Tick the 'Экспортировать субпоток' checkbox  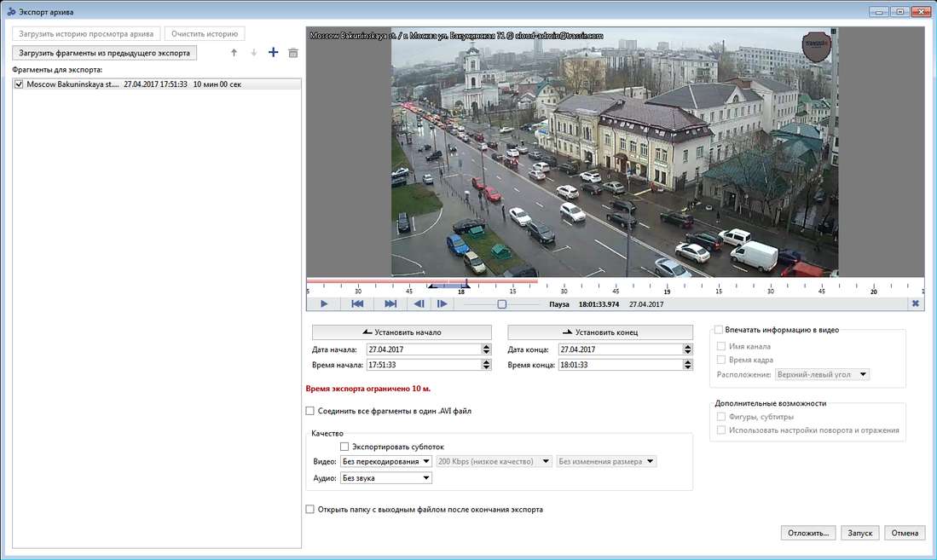344,447
